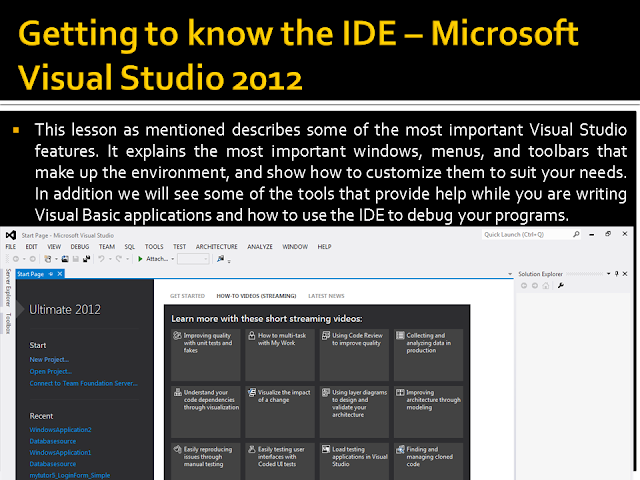Open the HELP menu
This screenshot has width=640, height=480.
(x=324, y=247)
